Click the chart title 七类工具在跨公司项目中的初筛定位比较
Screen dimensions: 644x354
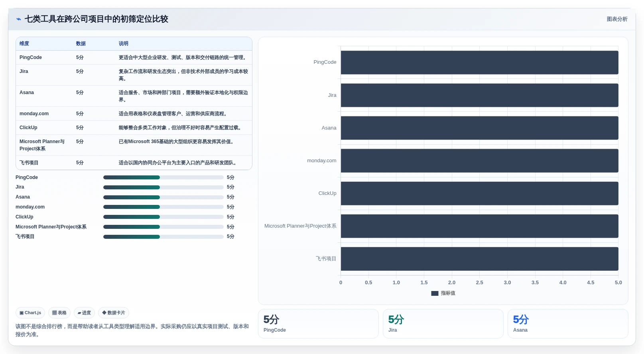tap(97, 19)
